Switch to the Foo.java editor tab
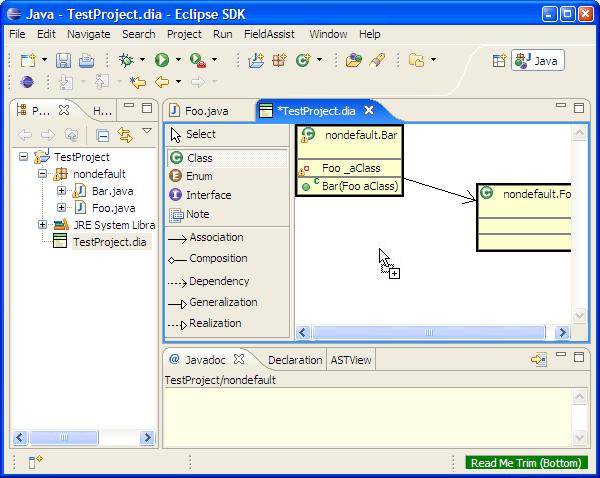Screen dimensions: 600x478 pyautogui.click(x=205, y=111)
